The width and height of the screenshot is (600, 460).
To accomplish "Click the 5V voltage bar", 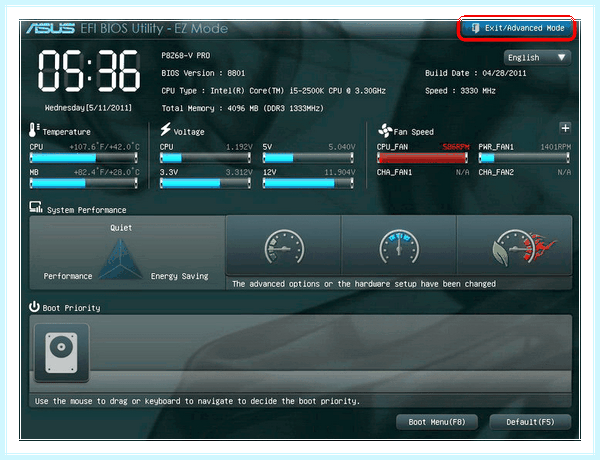I will pyautogui.click(x=308, y=158).
